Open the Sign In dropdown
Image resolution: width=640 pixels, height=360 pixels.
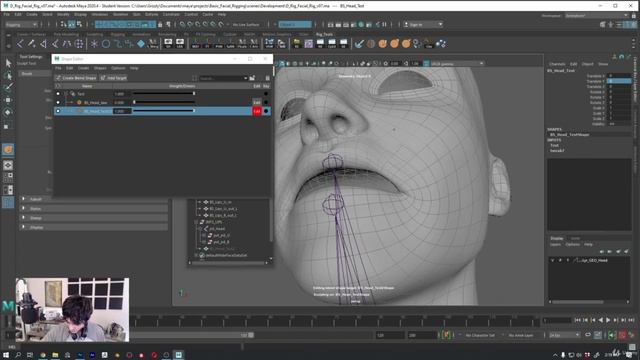pyautogui.click(x=423, y=24)
